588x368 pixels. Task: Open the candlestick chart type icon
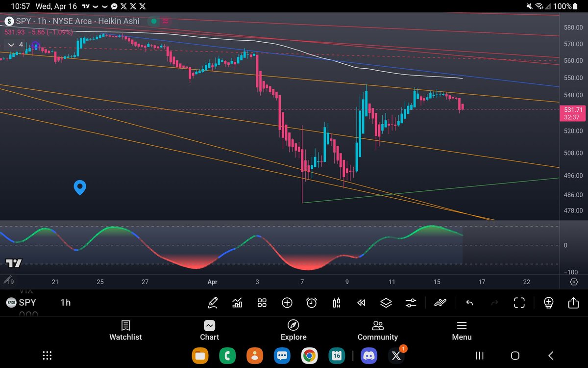pos(337,303)
